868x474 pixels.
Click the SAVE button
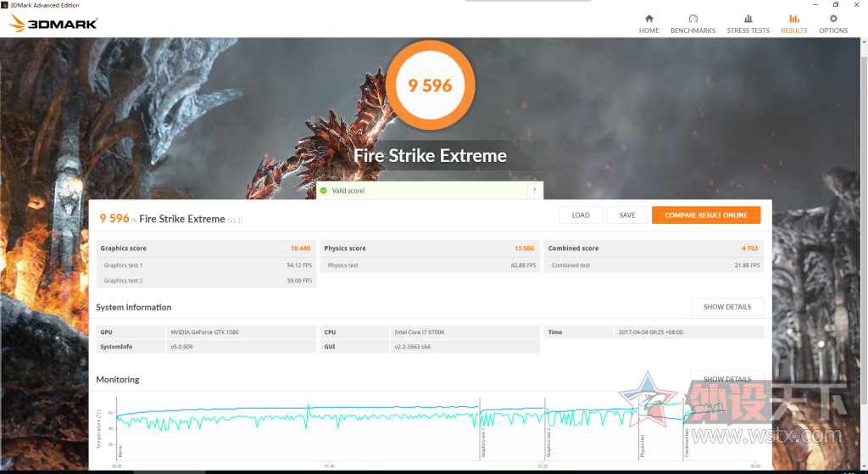pyautogui.click(x=627, y=215)
